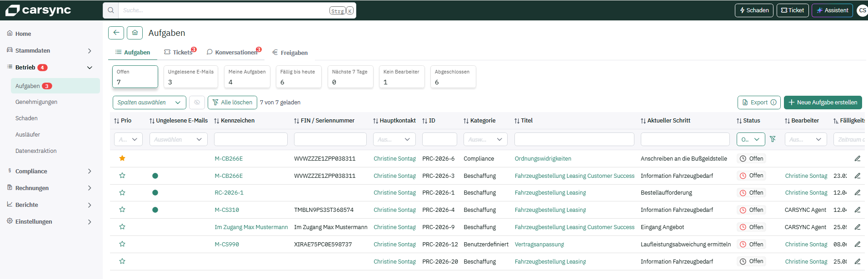Screen dimensions: 868x279
Task: Unstar priority on task PRC-2026-6
Action: coord(122,158)
